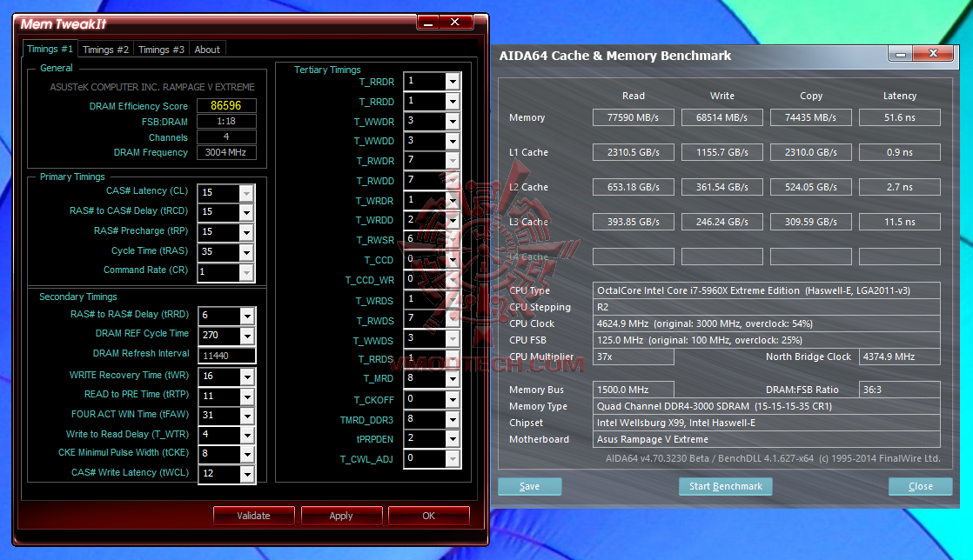Click the Memory Latency result 51.6 ns
The height and width of the screenshot is (560, 973).
[x=899, y=117]
